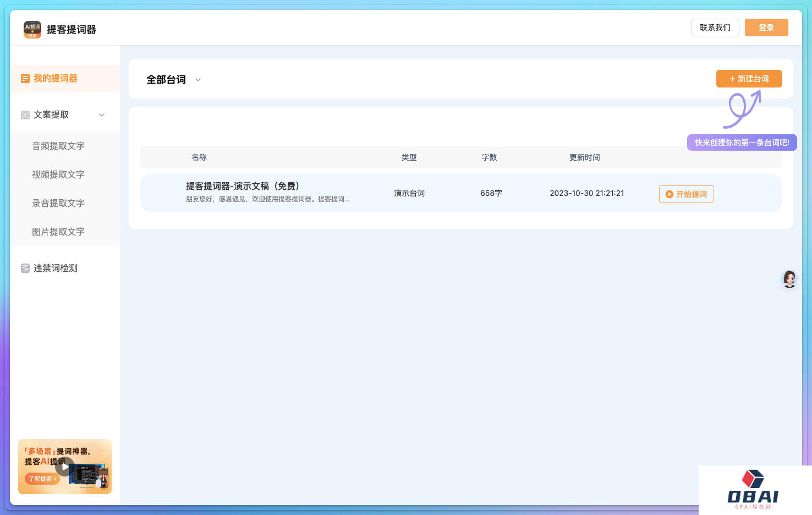Play the promo video in sidebar banner

coord(65,467)
